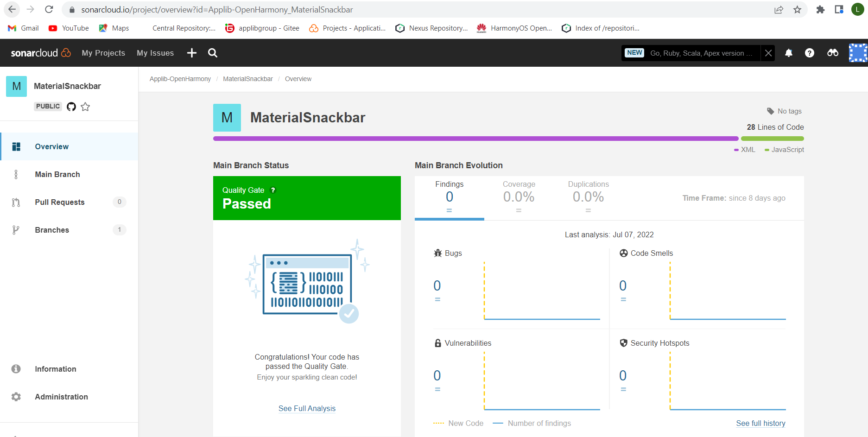The height and width of the screenshot is (437, 868).
Task: Select the Findings tab
Action: click(x=449, y=198)
